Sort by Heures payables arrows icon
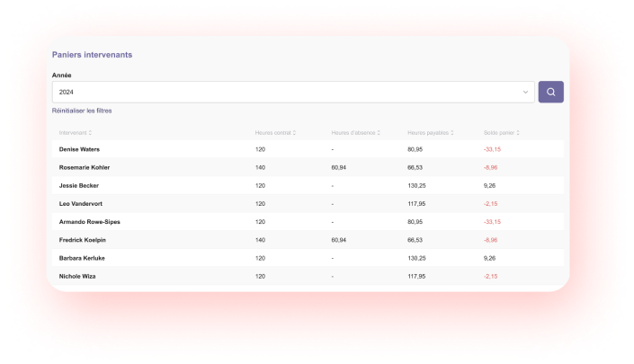Viewport: 634px width, 364px height. 452,133
